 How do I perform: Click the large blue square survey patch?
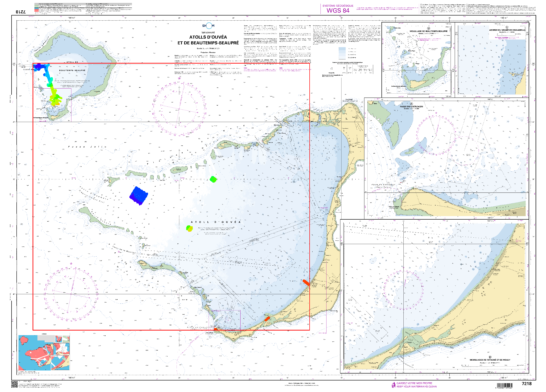click(x=139, y=196)
